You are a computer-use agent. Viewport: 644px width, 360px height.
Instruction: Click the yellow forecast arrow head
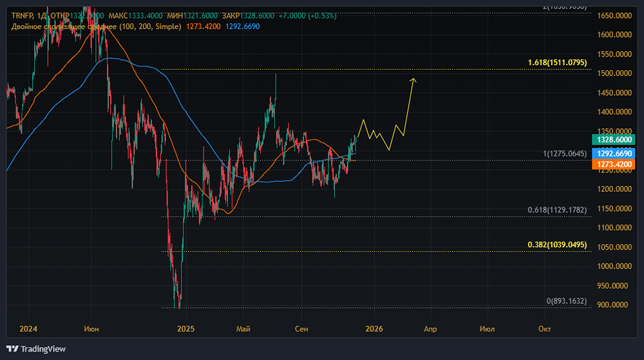(x=413, y=80)
